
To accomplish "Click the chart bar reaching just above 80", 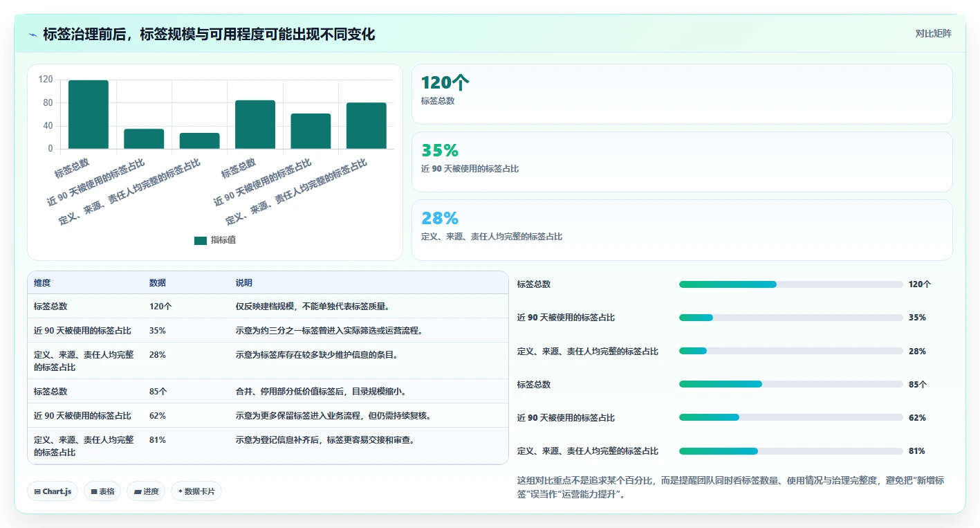I will coord(255,125).
